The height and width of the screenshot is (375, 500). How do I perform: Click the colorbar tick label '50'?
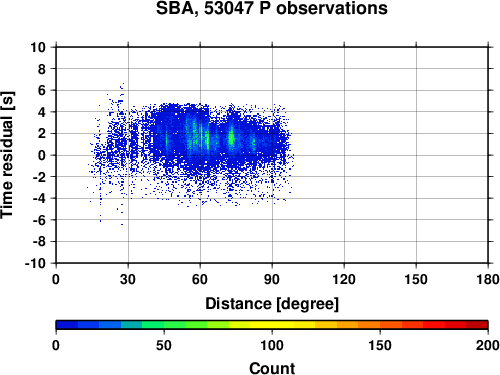[x=164, y=345]
